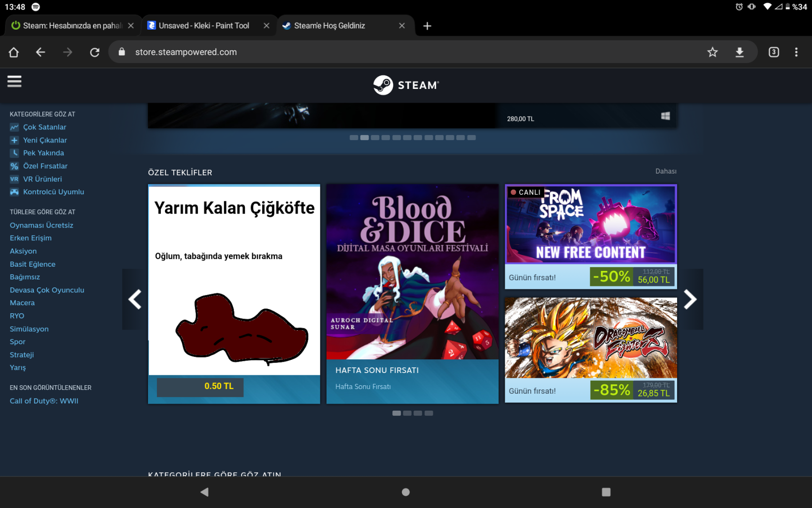This screenshot has height=508, width=812.
Task: Click the Çok Satanlar chart icon
Action: (15, 127)
